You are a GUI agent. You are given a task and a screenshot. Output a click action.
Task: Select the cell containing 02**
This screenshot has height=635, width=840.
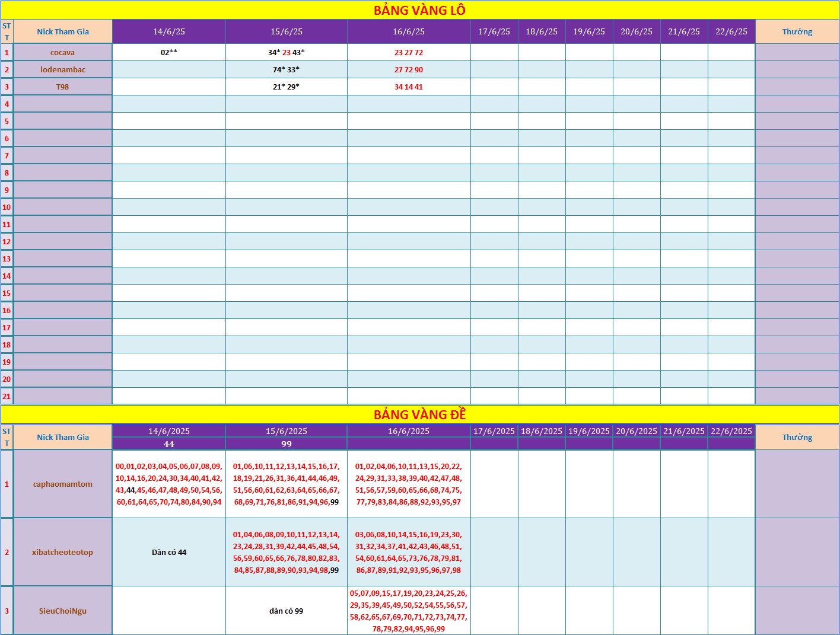tap(169, 52)
